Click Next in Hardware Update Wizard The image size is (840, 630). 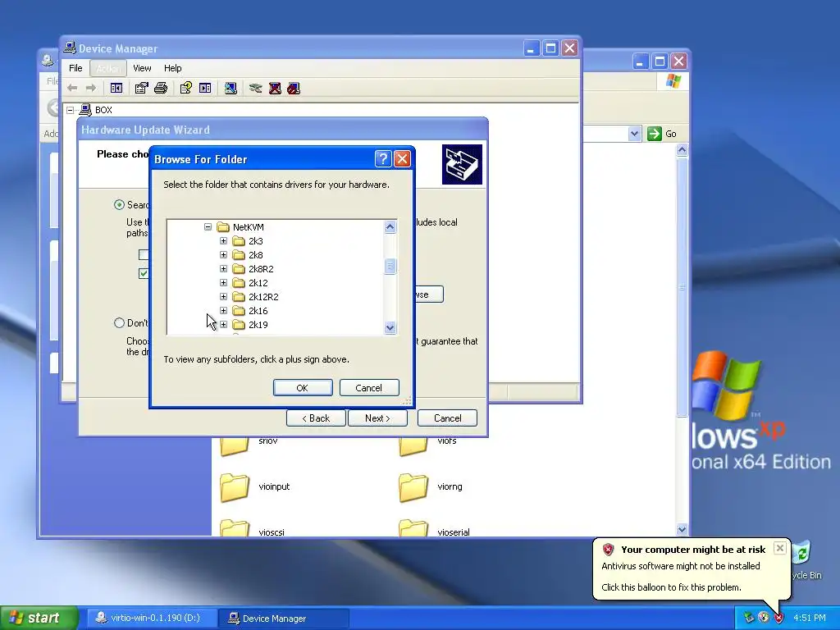coord(377,418)
